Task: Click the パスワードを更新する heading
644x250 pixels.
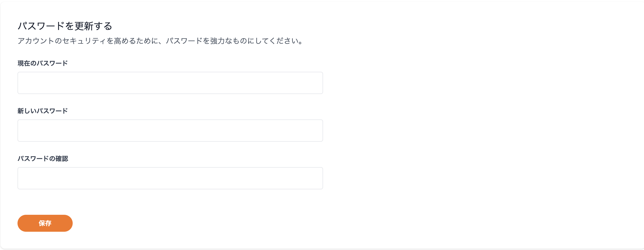Action: [x=65, y=26]
